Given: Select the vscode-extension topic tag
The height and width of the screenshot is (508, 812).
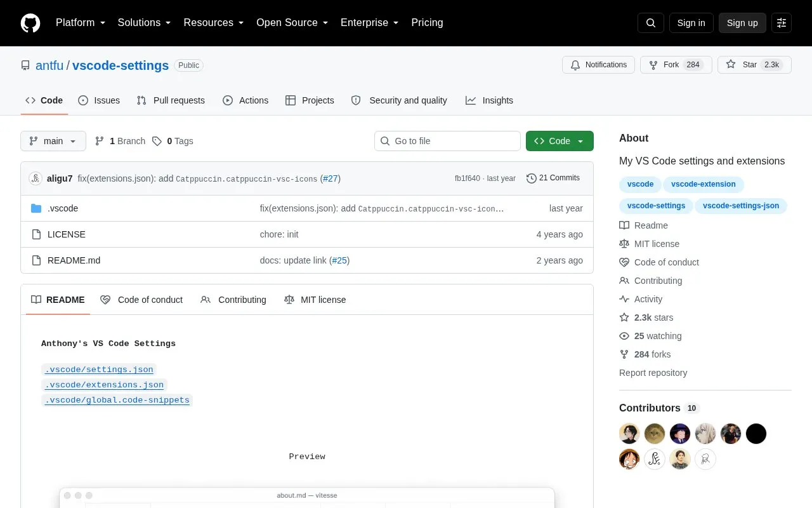Looking at the screenshot, I should [x=704, y=184].
